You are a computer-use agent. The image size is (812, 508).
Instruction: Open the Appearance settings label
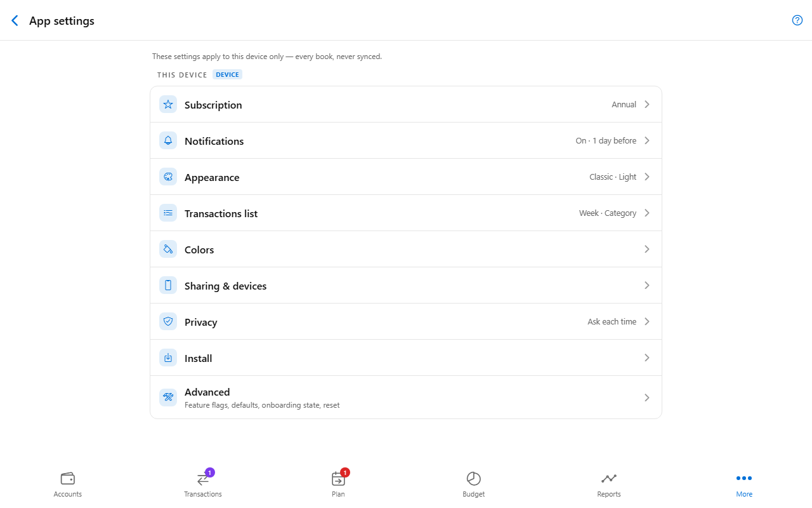coord(212,177)
